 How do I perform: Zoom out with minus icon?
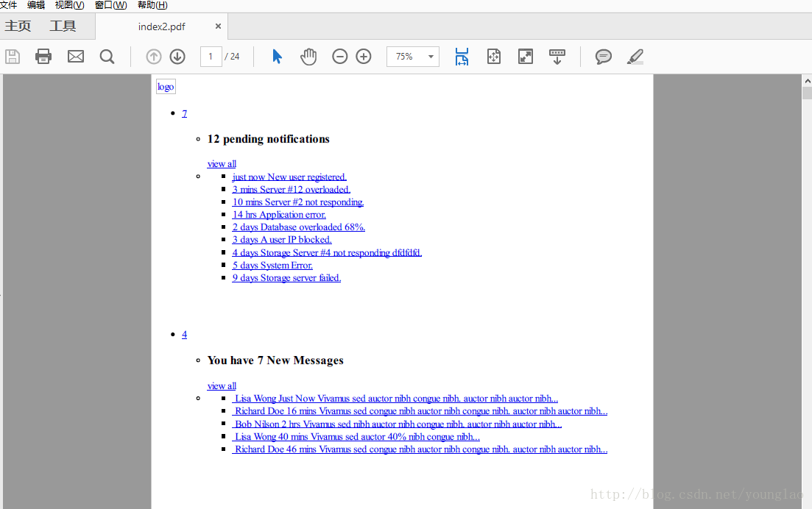pos(339,57)
